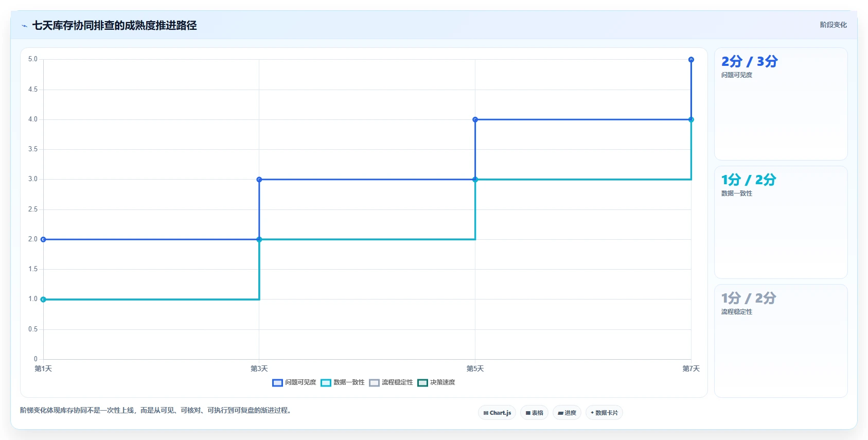This screenshot has height=440, width=868.
Task: Click the 0 y-axis tick label
Action: [x=36, y=359]
